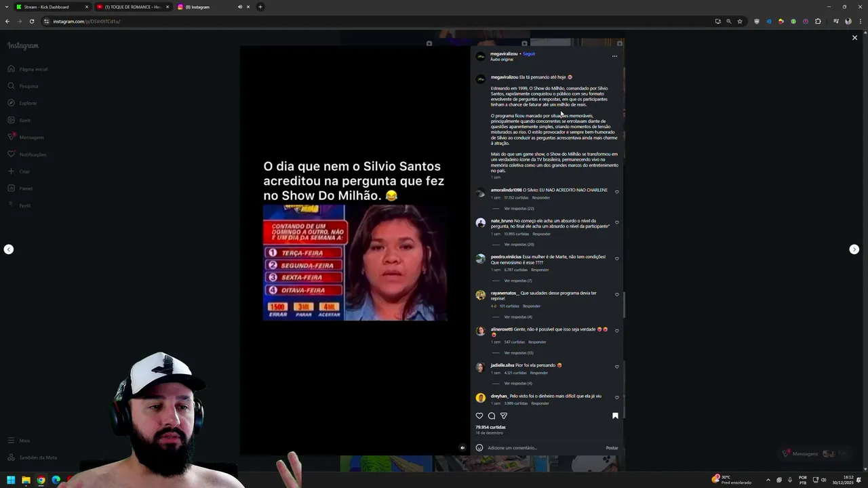Expand Ver respostas (4) under rayanematos_
This screenshot has width=868, height=488.
[x=517, y=317]
